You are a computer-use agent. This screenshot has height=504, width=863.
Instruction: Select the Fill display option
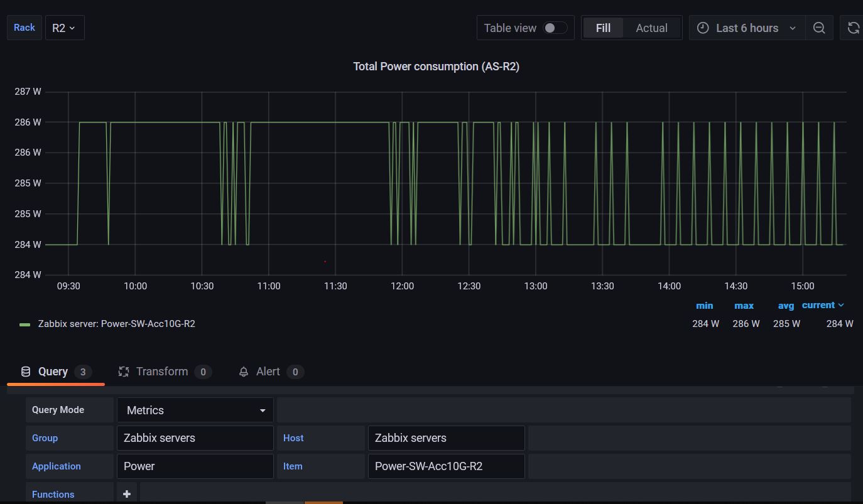click(603, 28)
